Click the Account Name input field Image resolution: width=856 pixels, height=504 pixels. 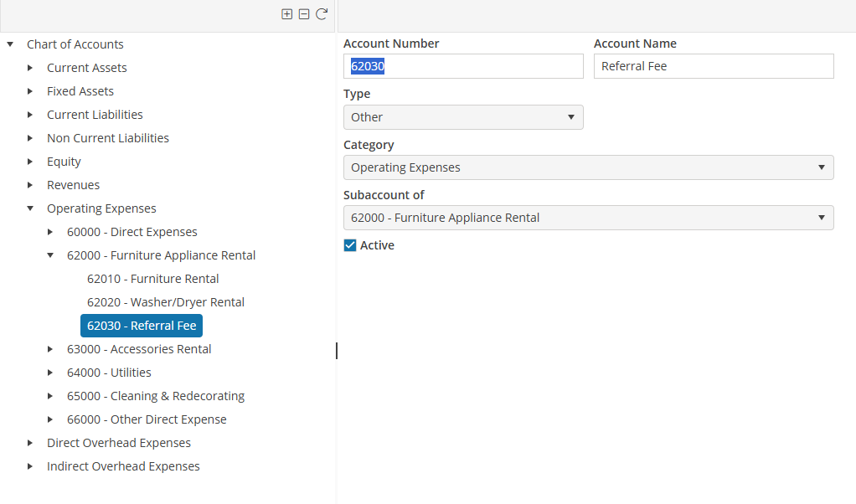[714, 66]
